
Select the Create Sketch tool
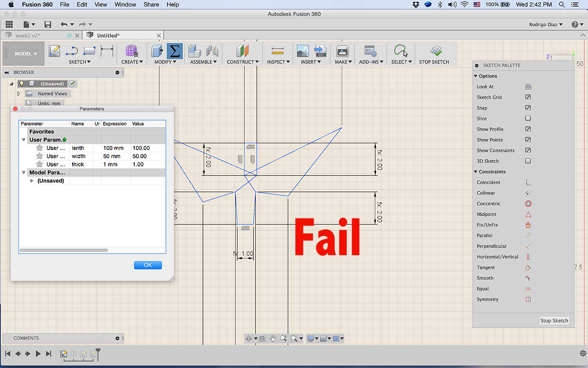pos(54,51)
